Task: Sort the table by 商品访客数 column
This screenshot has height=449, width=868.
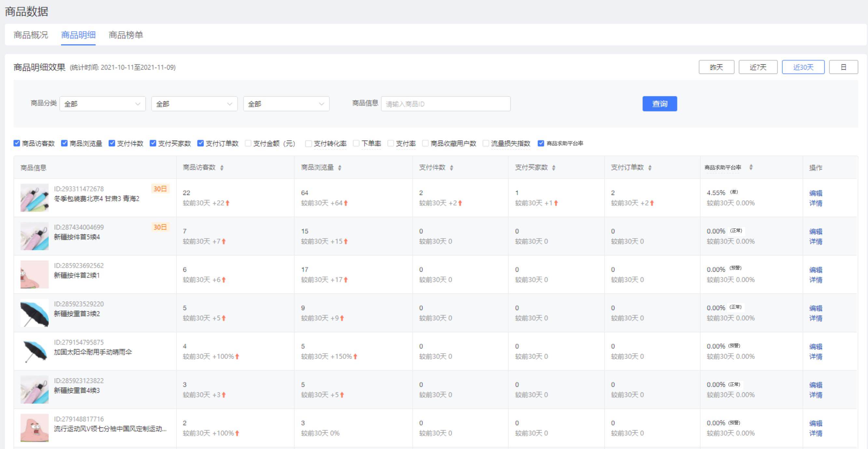Action: coord(222,168)
